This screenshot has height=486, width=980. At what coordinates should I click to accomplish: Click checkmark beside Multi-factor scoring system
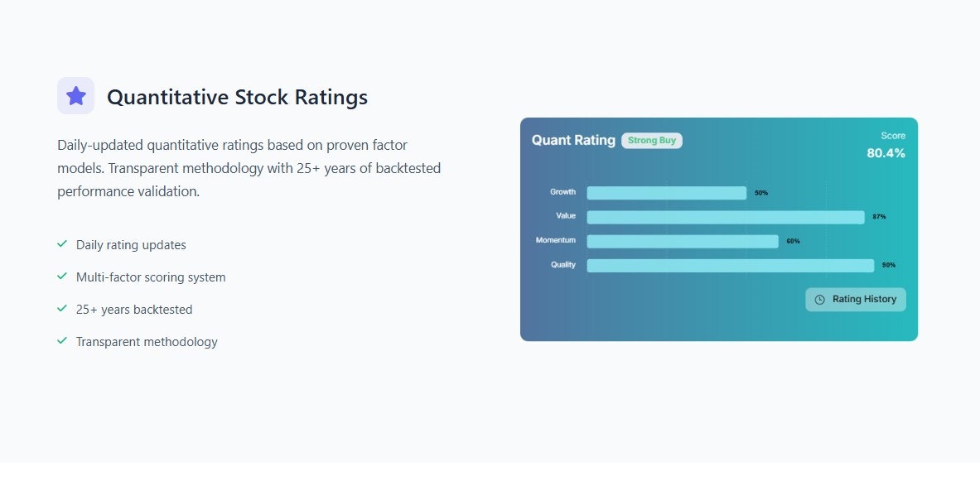[62, 276]
